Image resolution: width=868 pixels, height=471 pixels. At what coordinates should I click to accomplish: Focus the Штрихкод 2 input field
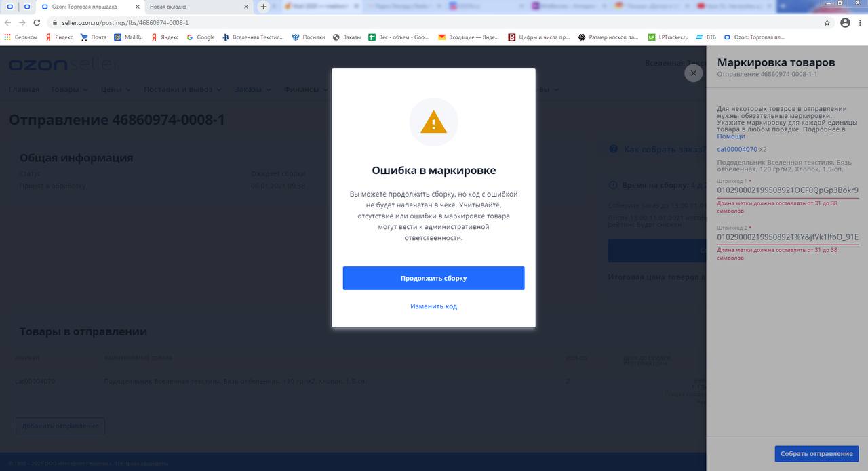point(788,237)
